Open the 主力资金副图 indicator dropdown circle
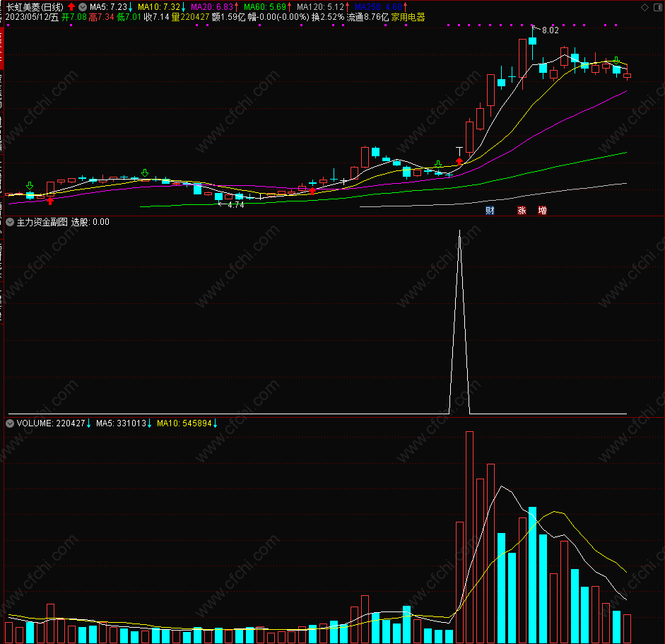Viewport: 665px width, 644px height. 10,222
